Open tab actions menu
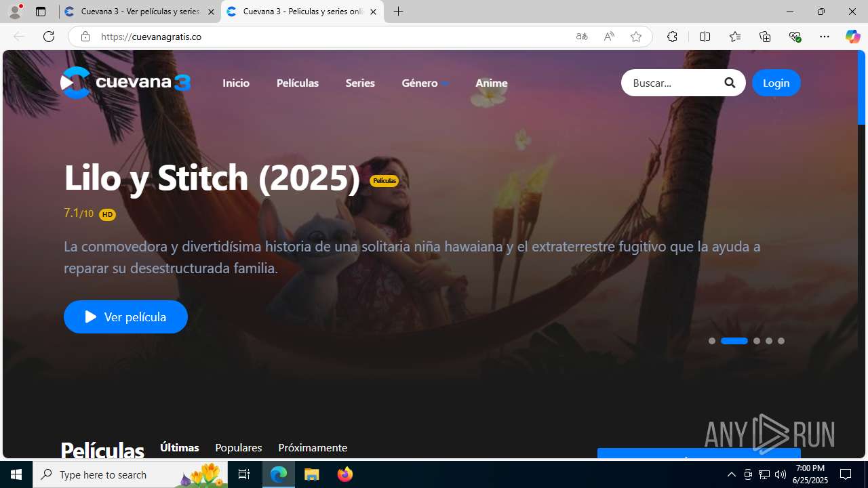This screenshot has height=488, width=868. pos(41,12)
